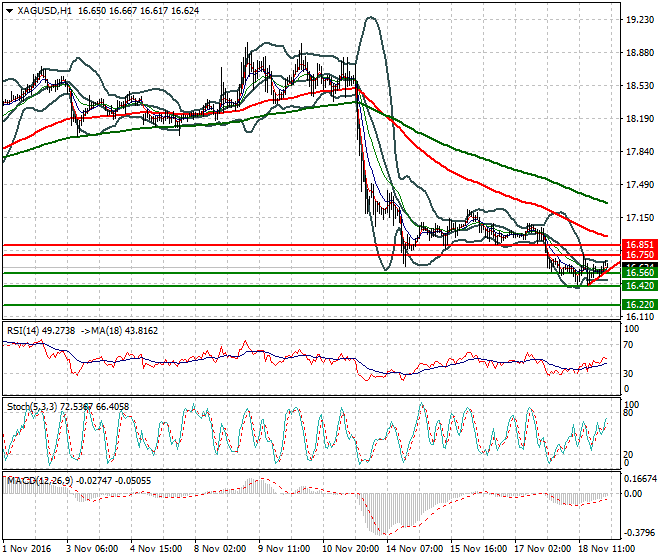Select the 8 Nov 02:00 time axis label
Screen dimensions: 660x560
pos(220,549)
